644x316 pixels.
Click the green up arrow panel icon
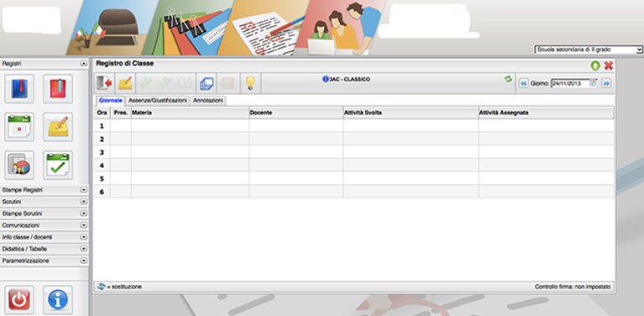(x=595, y=66)
